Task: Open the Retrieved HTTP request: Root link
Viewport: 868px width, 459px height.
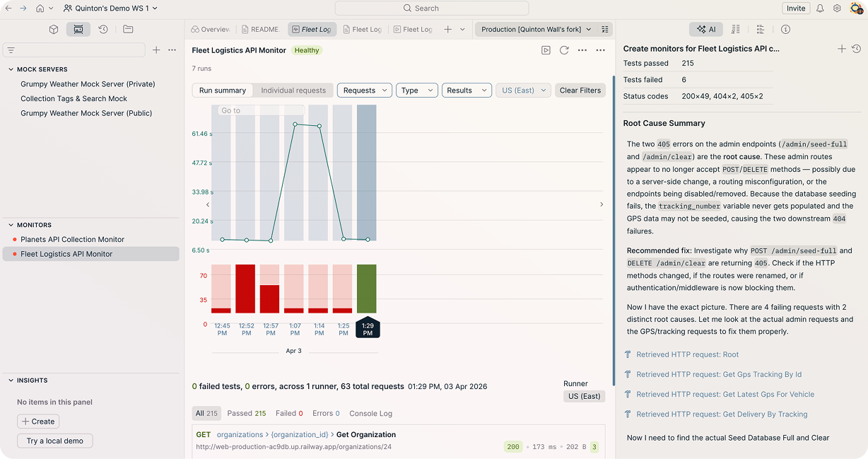Action: tap(687, 354)
